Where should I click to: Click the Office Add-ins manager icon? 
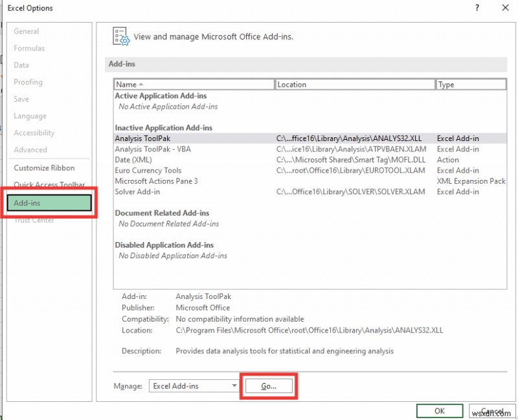pos(120,36)
